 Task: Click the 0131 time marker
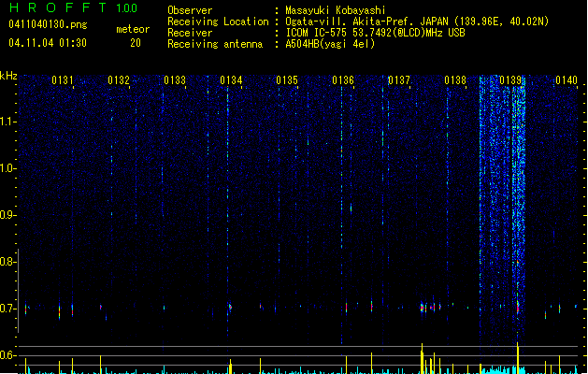[63, 80]
